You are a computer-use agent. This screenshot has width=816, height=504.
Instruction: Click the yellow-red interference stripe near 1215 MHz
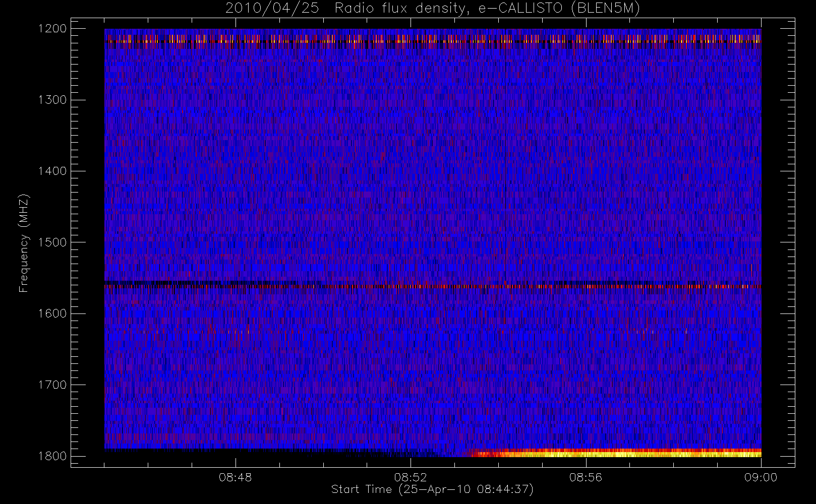click(433, 39)
